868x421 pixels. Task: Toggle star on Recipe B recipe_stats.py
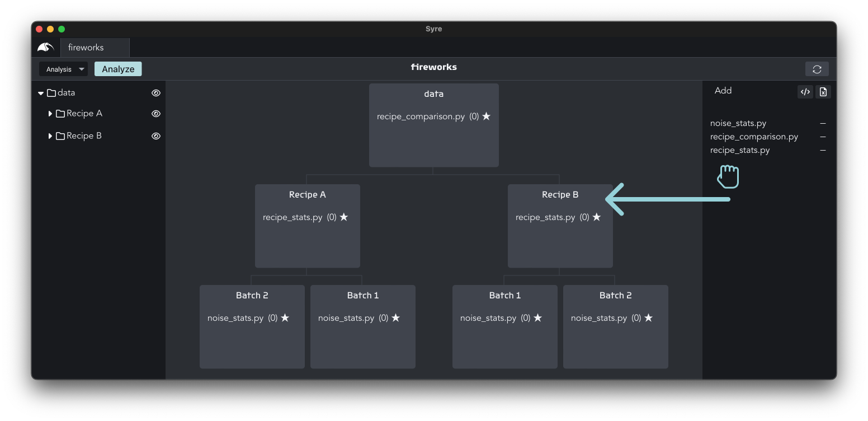597,217
